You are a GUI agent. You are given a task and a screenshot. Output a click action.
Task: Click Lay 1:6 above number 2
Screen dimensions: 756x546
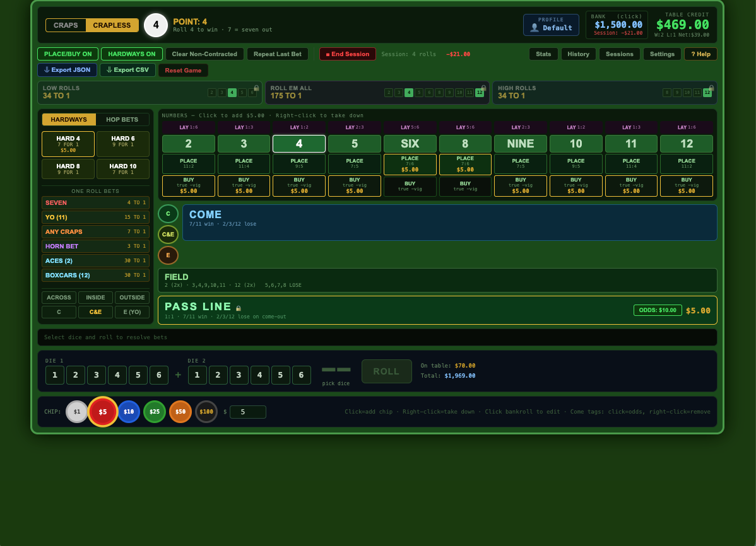point(189,127)
